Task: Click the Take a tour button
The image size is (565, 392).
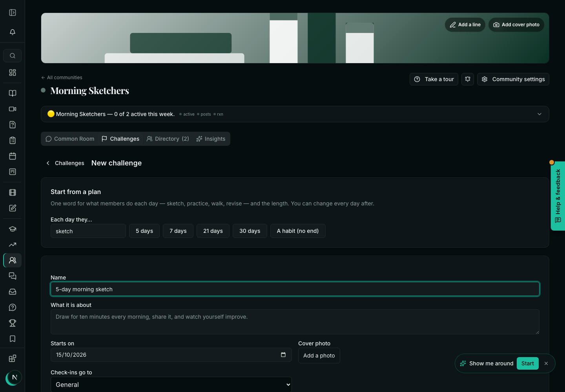Action: point(434,79)
